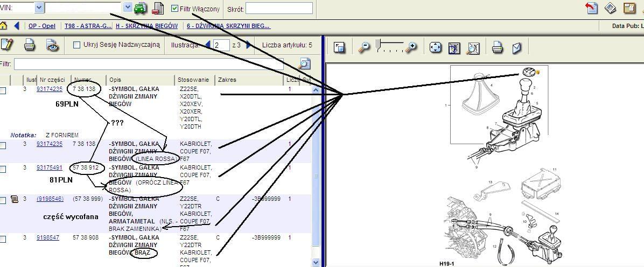The image size is (644, 267).
Task: Open part link 9198547
Action: click(x=47, y=237)
